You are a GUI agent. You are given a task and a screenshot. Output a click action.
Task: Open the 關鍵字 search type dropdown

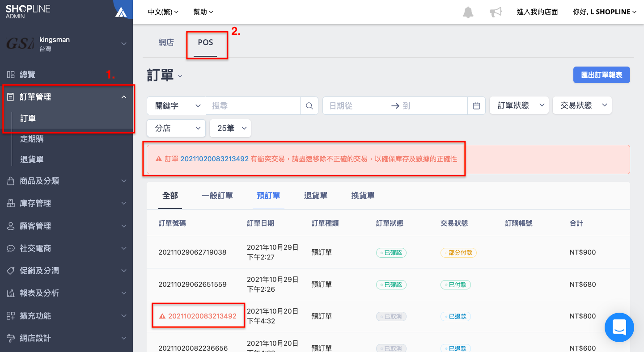coord(176,106)
